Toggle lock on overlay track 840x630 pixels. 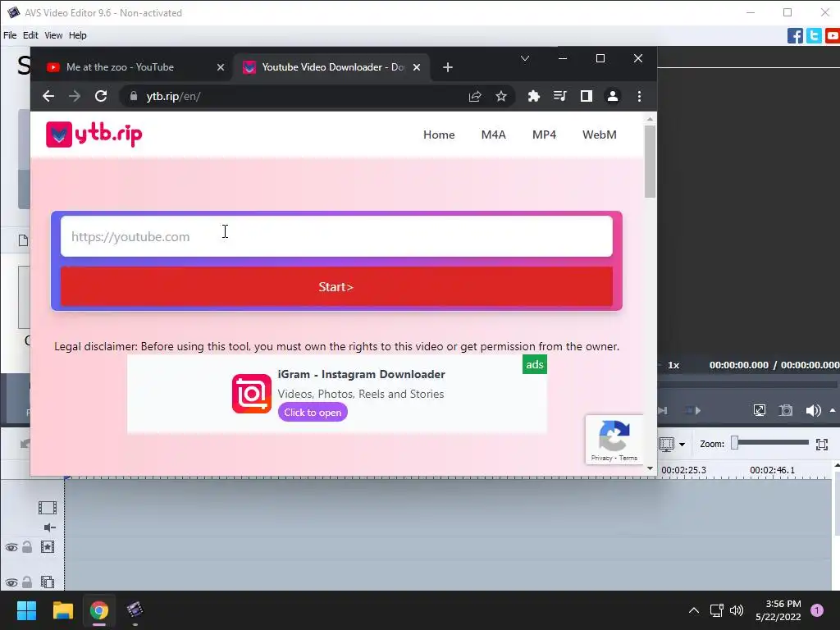tap(27, 582)
